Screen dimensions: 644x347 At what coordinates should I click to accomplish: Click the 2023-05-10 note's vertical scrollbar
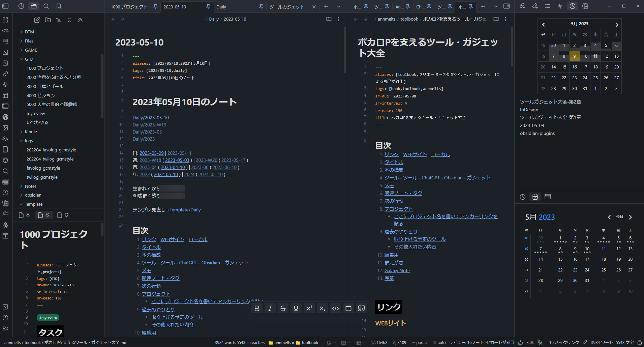(x=344, y=51)
